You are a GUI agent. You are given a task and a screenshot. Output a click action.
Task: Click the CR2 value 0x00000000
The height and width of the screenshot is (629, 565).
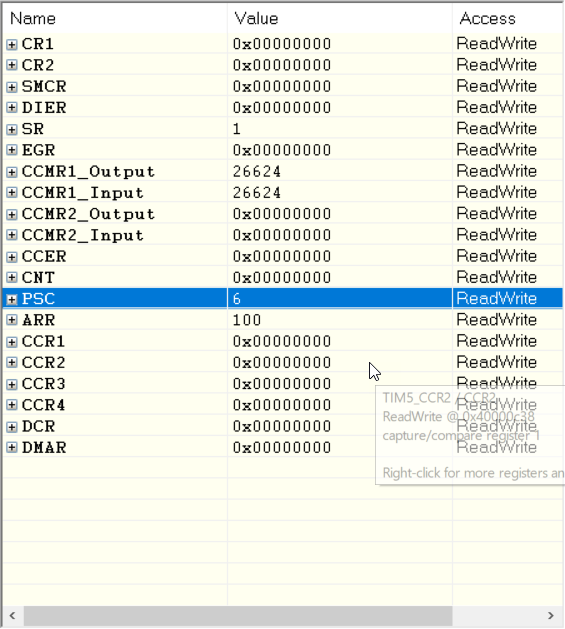click(282, 65)
